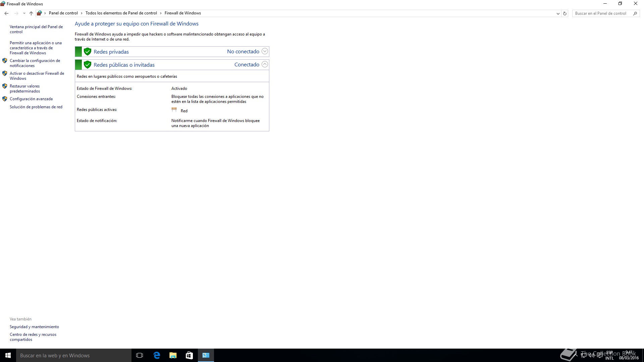The height and width of the screenshot is (362, 644).
Task: Open the Windows Start menu
Action: [8, 355]
